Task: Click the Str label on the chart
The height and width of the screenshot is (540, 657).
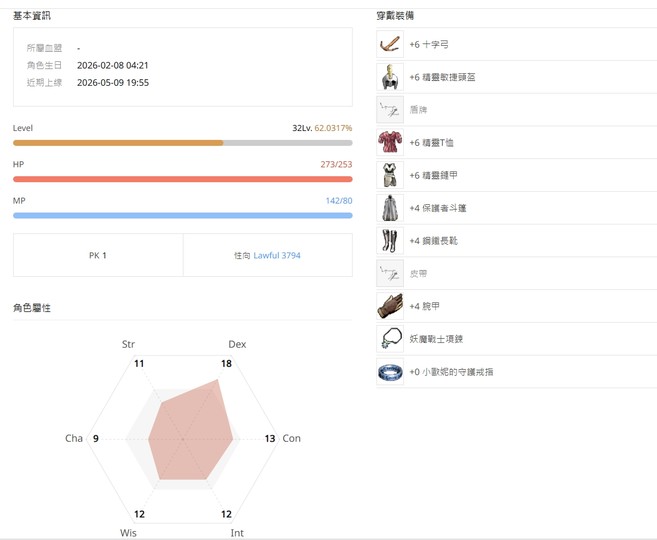Action: 128,344
